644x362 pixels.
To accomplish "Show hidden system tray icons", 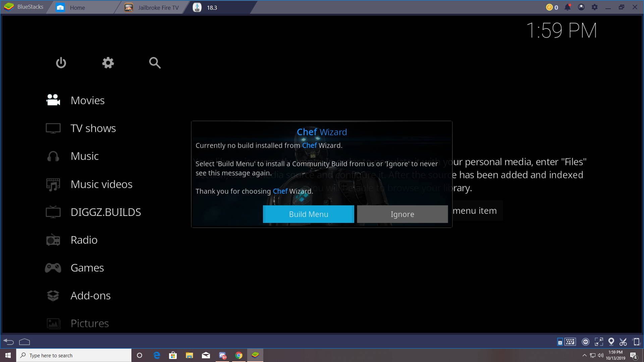I will pyautogui.click(x=584, y=355).
